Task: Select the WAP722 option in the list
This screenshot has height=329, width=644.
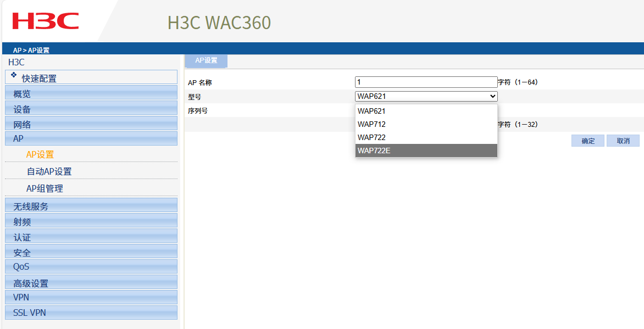Action: pos(426,137)
